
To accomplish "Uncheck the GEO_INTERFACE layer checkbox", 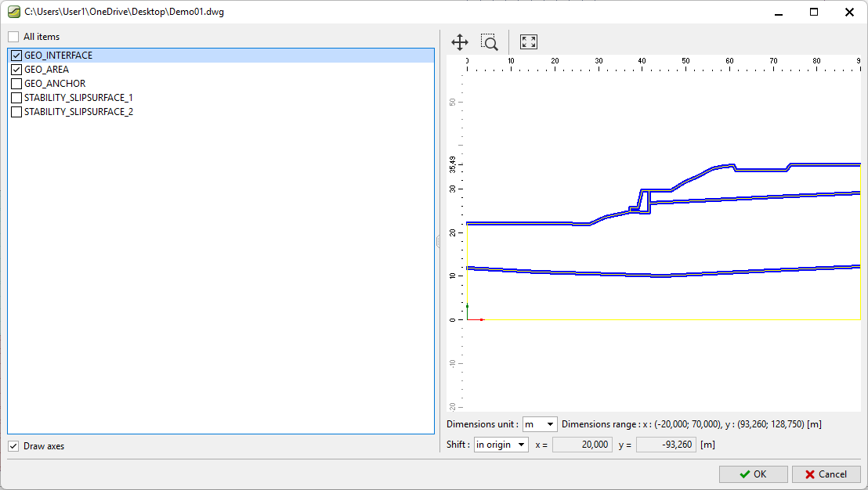I will pyautogui.click(x=16, y=56).
